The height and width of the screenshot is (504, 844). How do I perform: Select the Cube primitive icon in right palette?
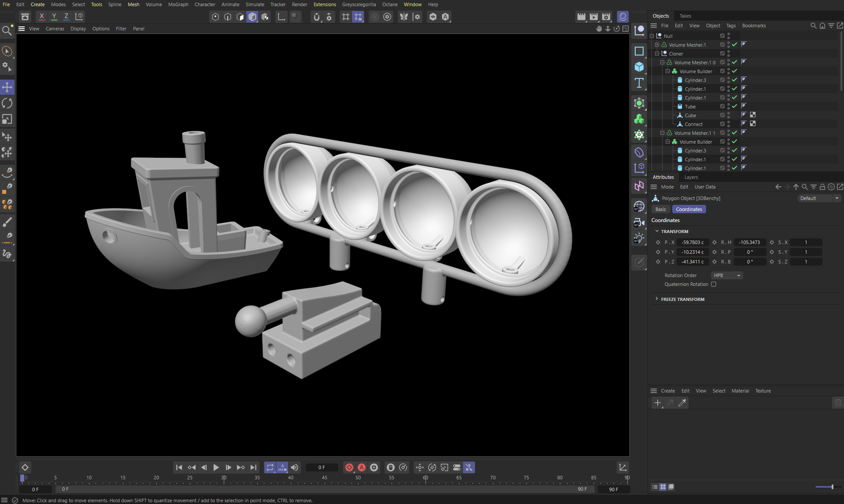(639, 67)
